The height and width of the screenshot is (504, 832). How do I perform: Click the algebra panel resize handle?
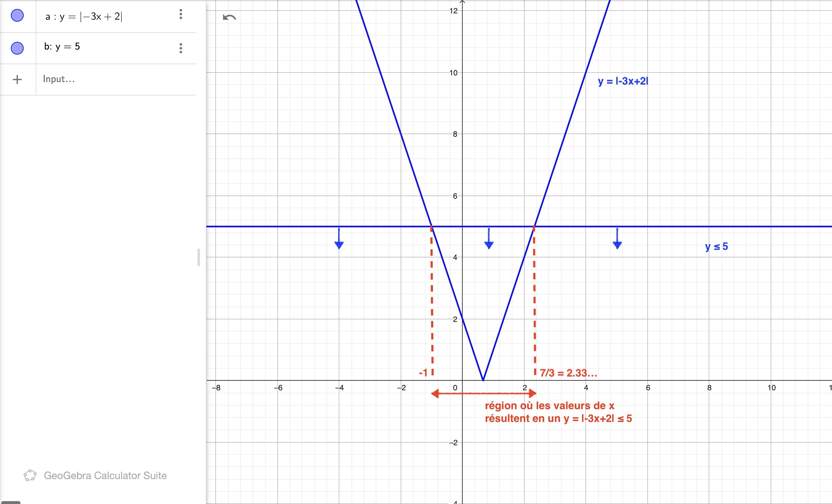199,257
